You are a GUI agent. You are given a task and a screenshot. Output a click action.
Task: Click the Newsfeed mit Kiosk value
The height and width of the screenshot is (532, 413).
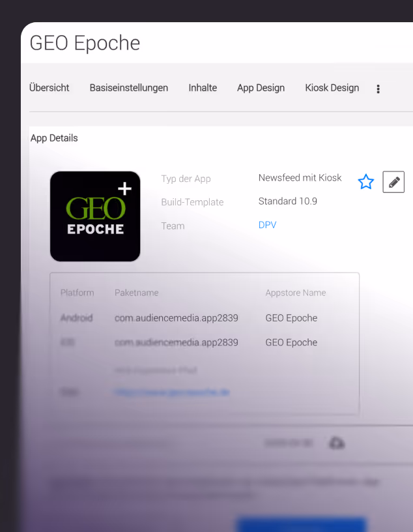pyautogui.click(x=300, y=178)
